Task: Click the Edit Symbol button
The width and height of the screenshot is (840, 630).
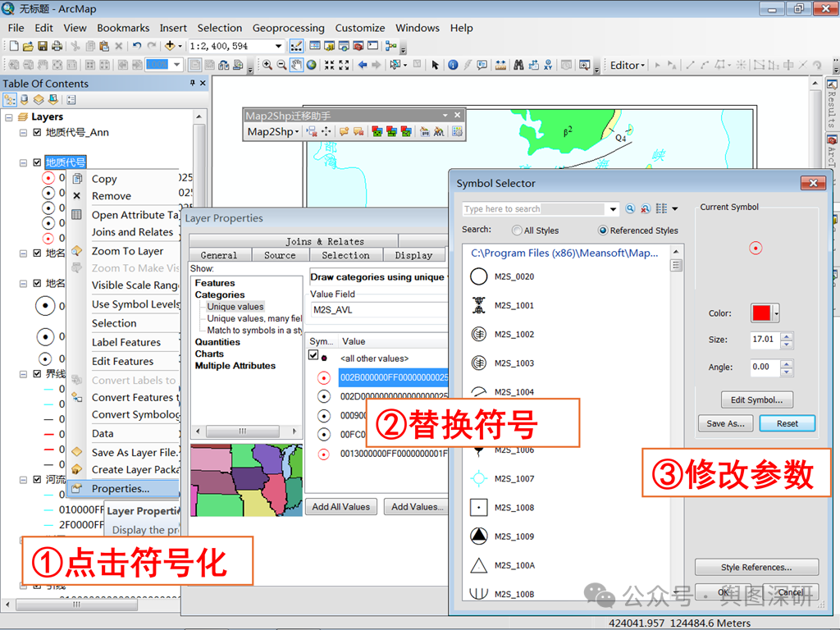Action: tap(756, 399)
